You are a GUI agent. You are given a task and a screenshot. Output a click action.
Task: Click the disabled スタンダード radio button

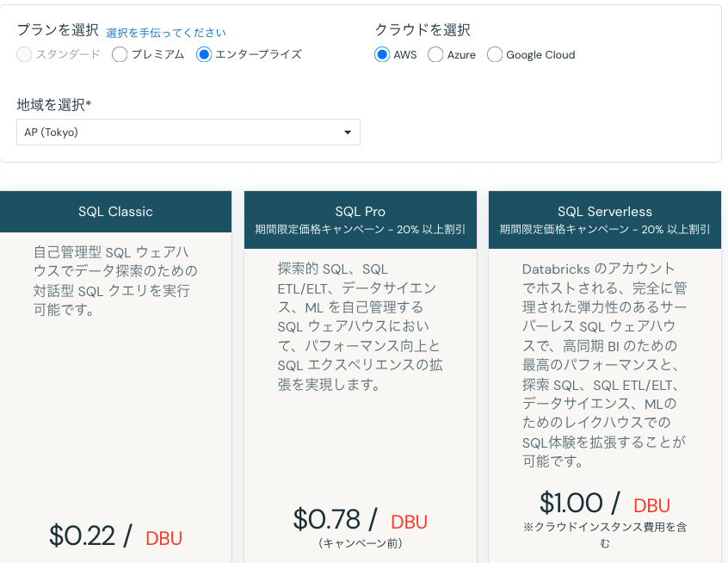coord(24,54)
